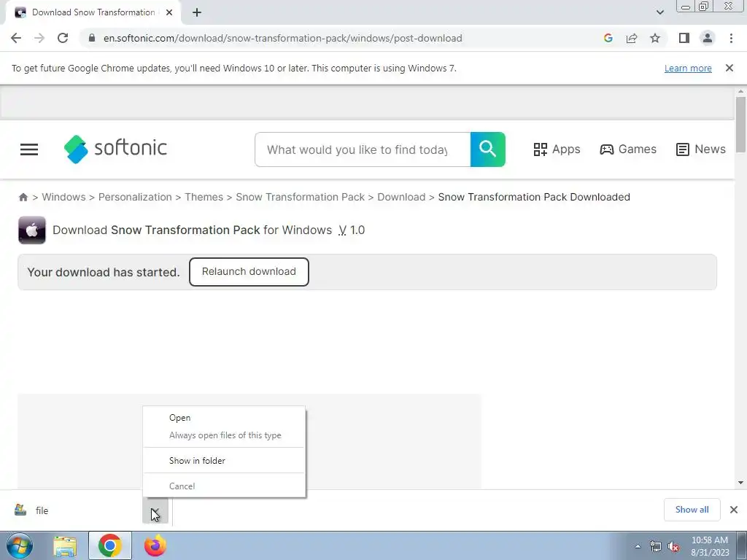
Task: Click the 'Snow Transformation Pack Downloaded' breadcrumb text
Action: point(534,197)
